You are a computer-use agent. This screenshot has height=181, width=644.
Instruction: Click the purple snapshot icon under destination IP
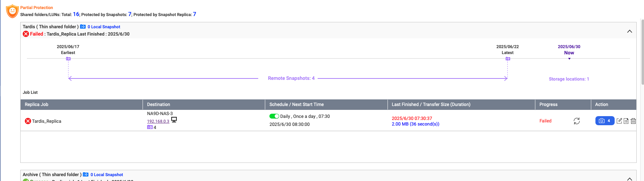150,127
